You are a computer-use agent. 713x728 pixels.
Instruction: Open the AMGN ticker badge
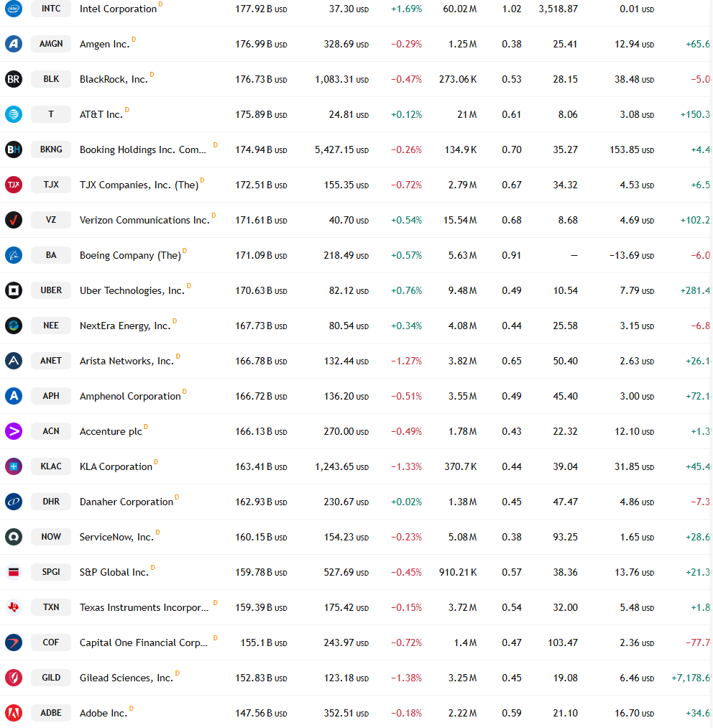(x=51, y=44)
